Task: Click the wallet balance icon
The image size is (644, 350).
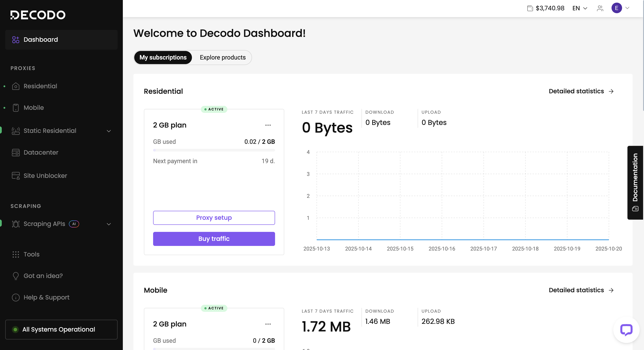Action: [x=530, y=8]
